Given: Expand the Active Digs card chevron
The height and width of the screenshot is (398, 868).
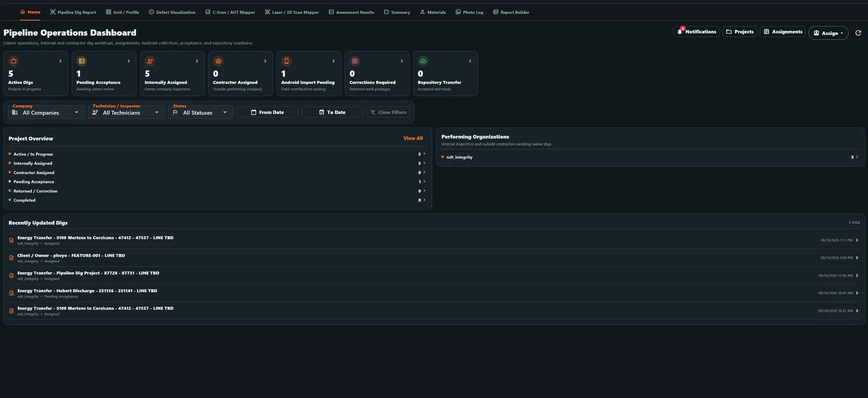Looking at the screenshot, I should point(61,61).
